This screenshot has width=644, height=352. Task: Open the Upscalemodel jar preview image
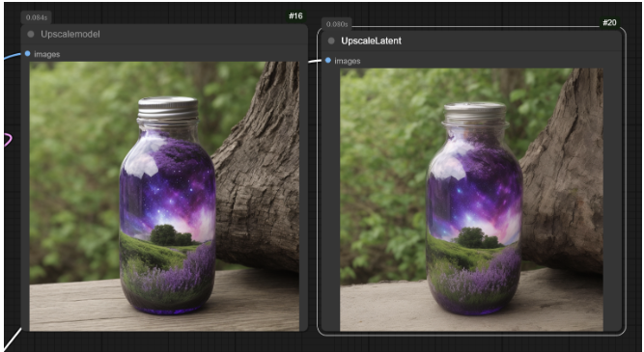pyautogui.click(x=164, y=196)
